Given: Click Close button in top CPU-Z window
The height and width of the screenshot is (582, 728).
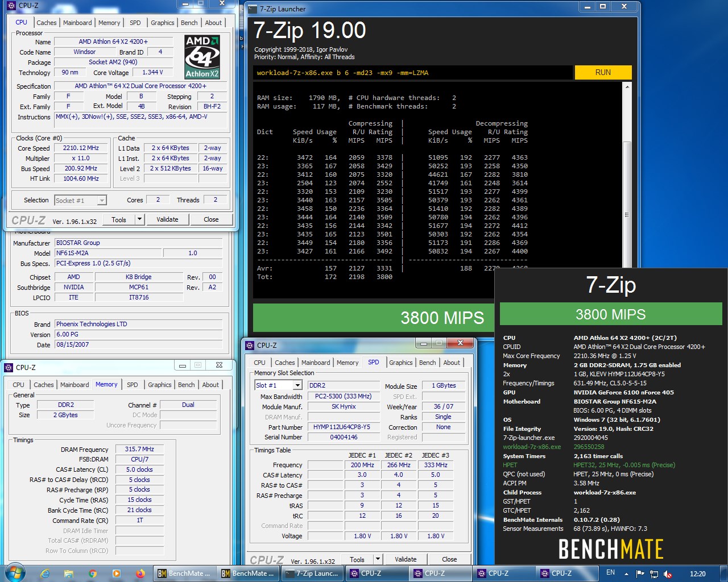Looking at the screenshot, I should (211, 219).
